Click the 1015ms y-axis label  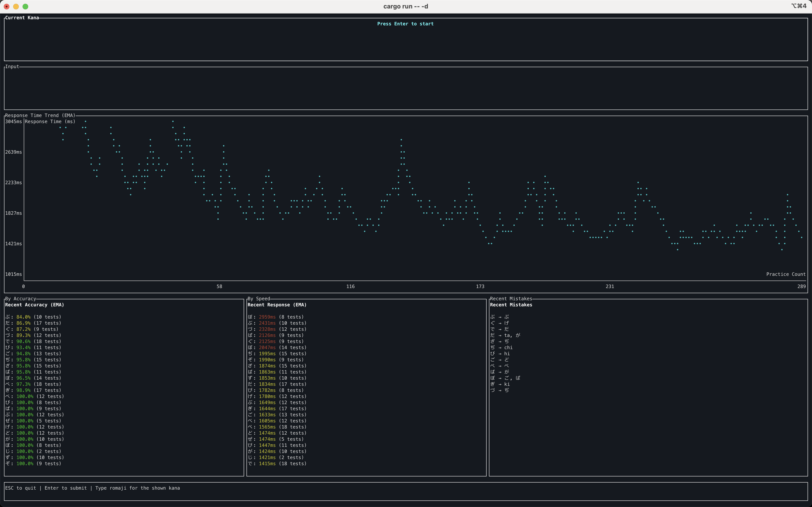13,274
